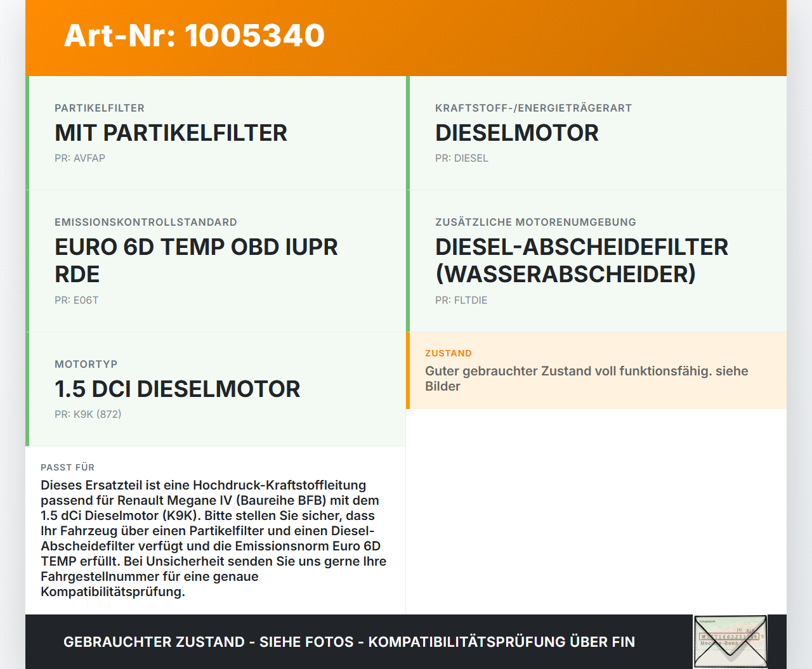This screenshot has width=812, height=669.
Task: Click the 1.5 DCI DIESELMOTOR value
Action: pyautogui.click(x=178, y=389)
